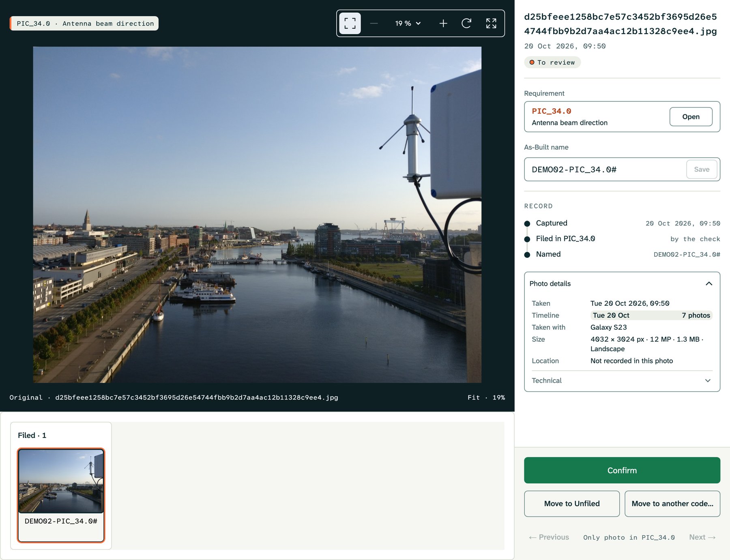This screenshot has width=730, height=560.
Task: Rotate the photo with the rotate icon
Action: point(466,24)
